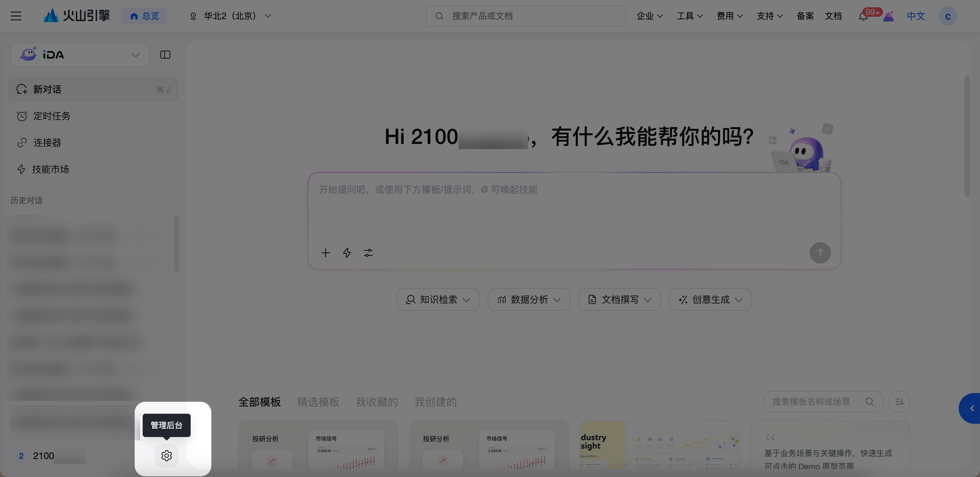Click the plus attachment icon in chat box
Viewport: 980px width, 477px height.
[325, 253]
